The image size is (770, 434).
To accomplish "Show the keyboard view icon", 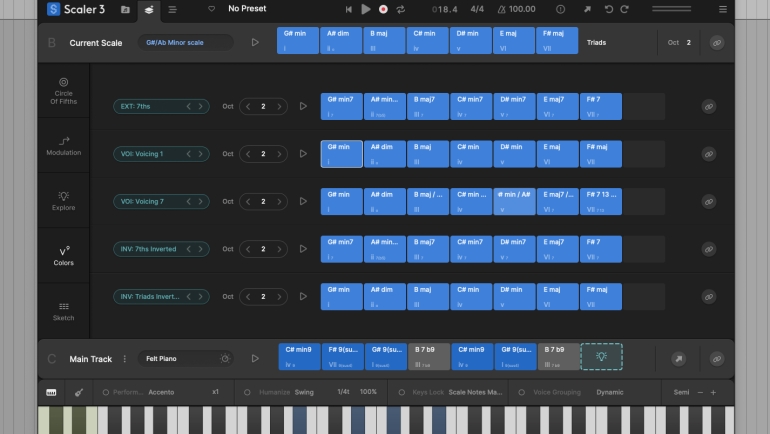I will coord(51,392).
